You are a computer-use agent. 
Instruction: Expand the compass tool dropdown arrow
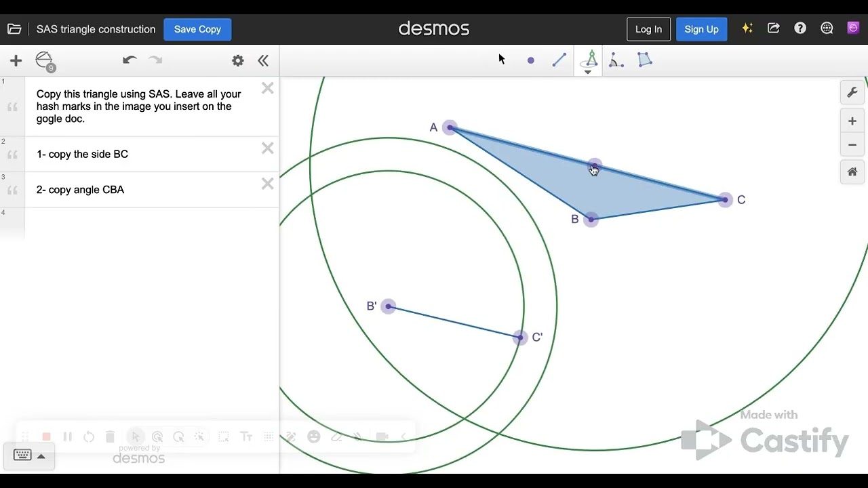pyautogui.click(x=588, y=72)
